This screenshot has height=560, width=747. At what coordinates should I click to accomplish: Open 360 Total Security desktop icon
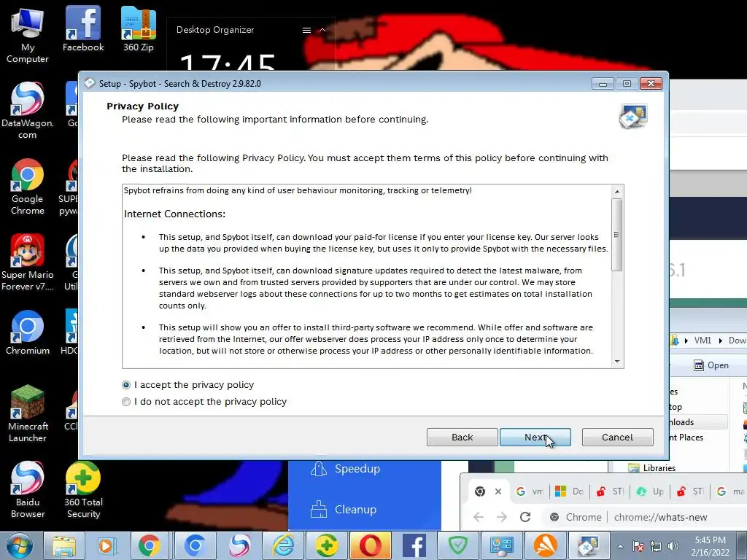pyautogui.click(x=83, y=489)
